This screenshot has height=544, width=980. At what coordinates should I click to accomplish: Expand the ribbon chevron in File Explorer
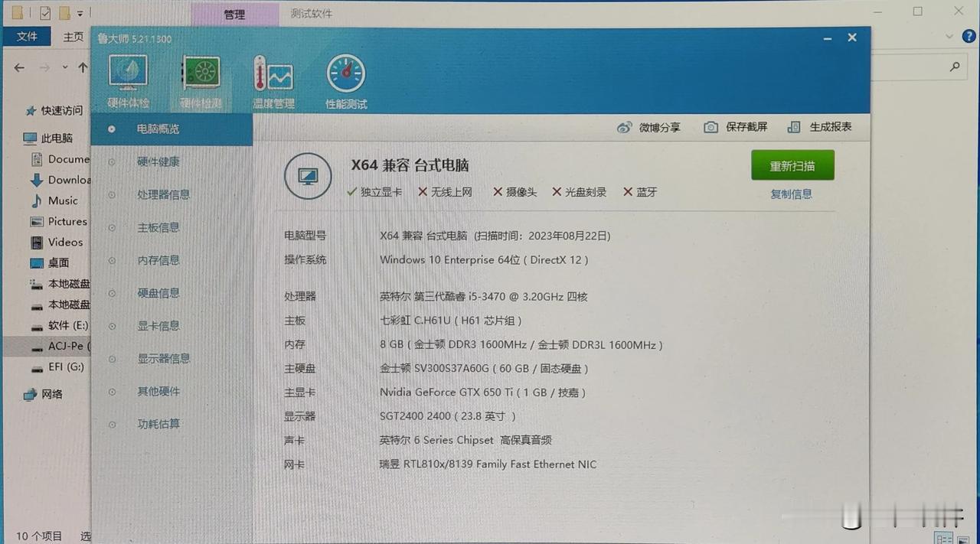pyautogui.click(x=950, y=36)
